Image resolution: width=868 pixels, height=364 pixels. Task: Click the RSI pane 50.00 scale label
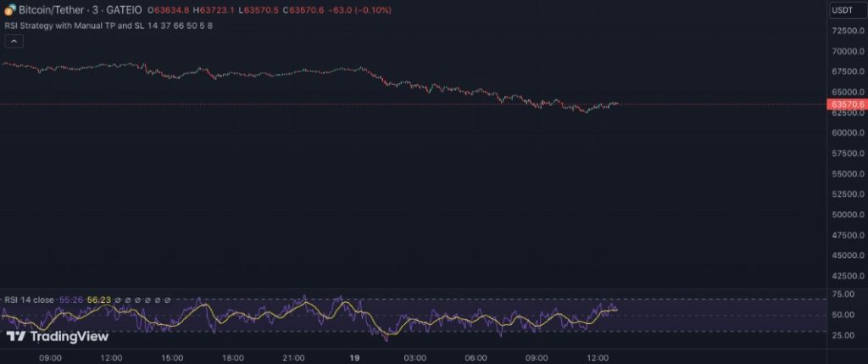(x=843, y=315)
